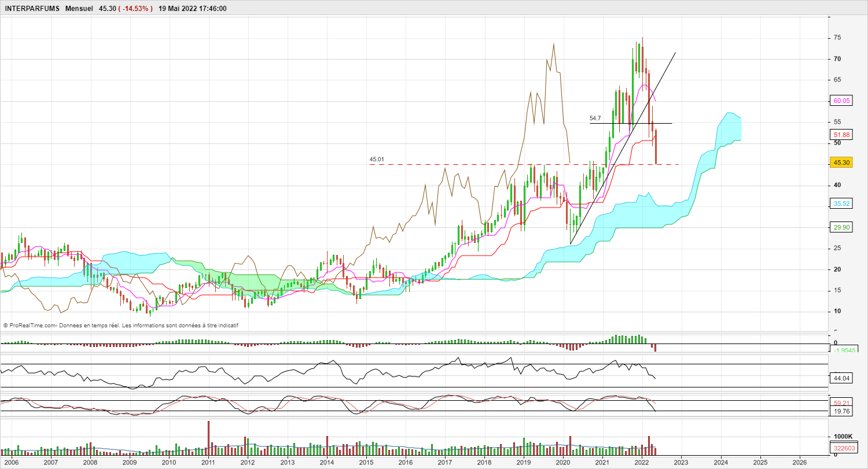Image resolution: width=868 pixels, height=469 pixels.
Task: Click the INTERPARFUMS ticker name in header
Action: 32,9
